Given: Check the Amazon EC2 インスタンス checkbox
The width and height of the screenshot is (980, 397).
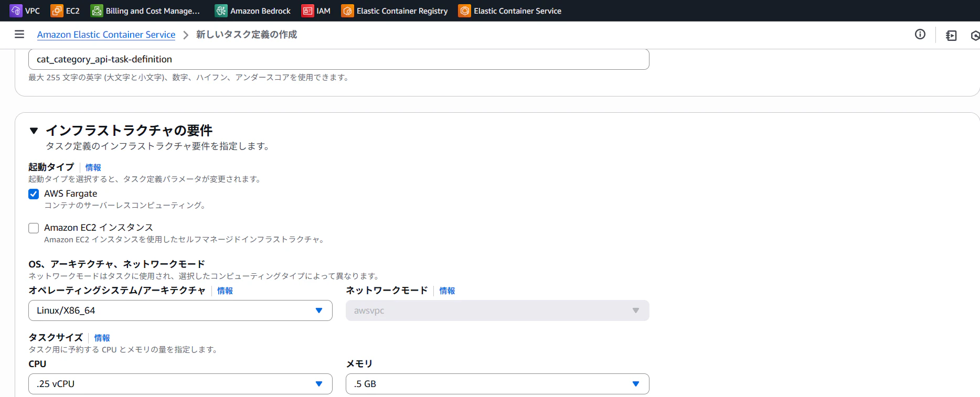Looking at the screenshot, I should click(34, 228).
